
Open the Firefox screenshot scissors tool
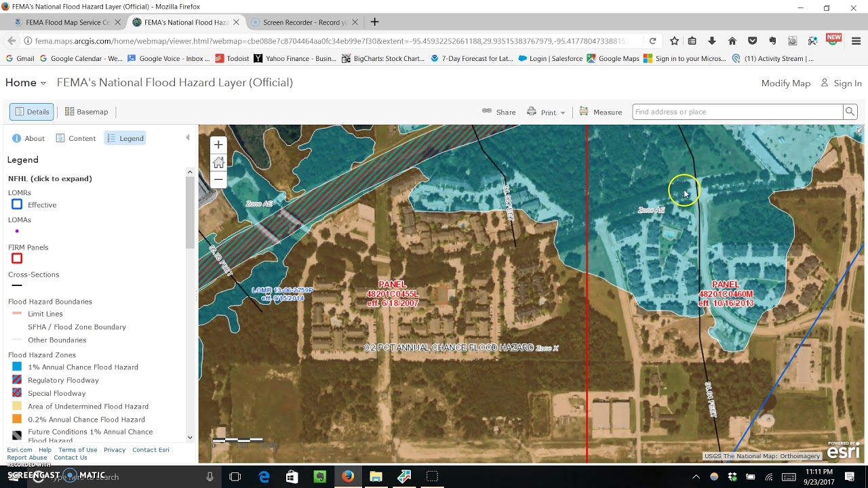tap(813, 41)
